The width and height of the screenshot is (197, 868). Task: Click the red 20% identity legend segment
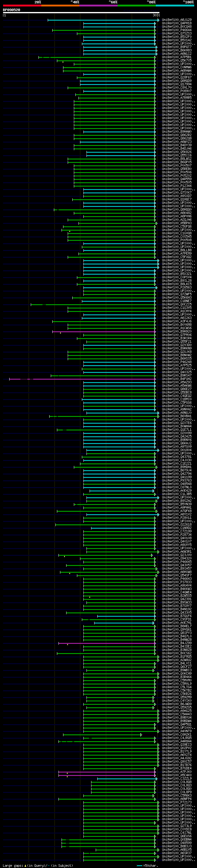22,6
